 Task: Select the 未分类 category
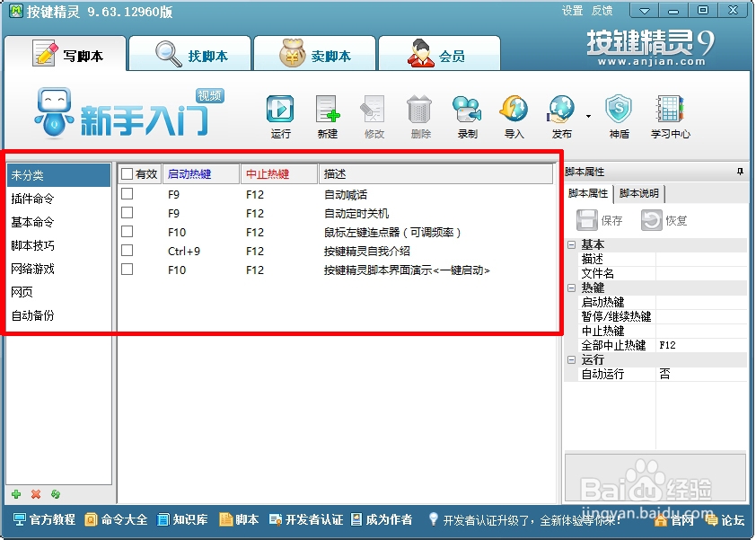(x=59, y=175)
